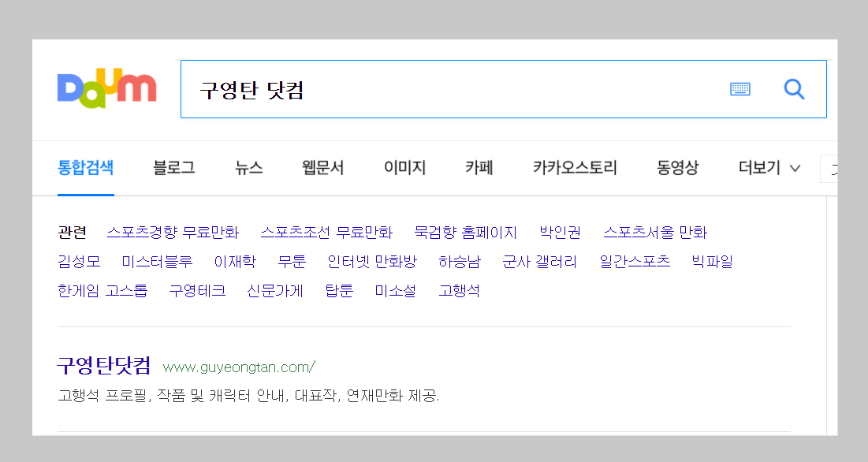Screen dimensions: 868x462
Task: Open related term 빅파일
Action: pyautogui.click(x=713, y=261)
